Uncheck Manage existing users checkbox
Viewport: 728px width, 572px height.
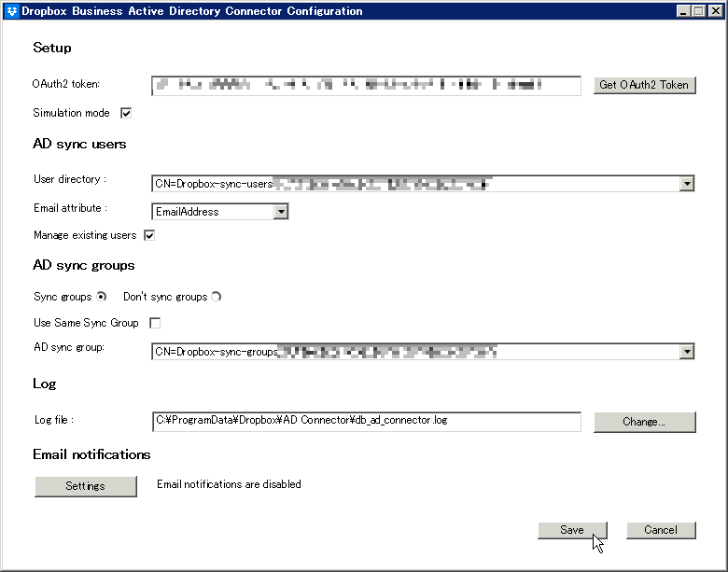[149, 235]
